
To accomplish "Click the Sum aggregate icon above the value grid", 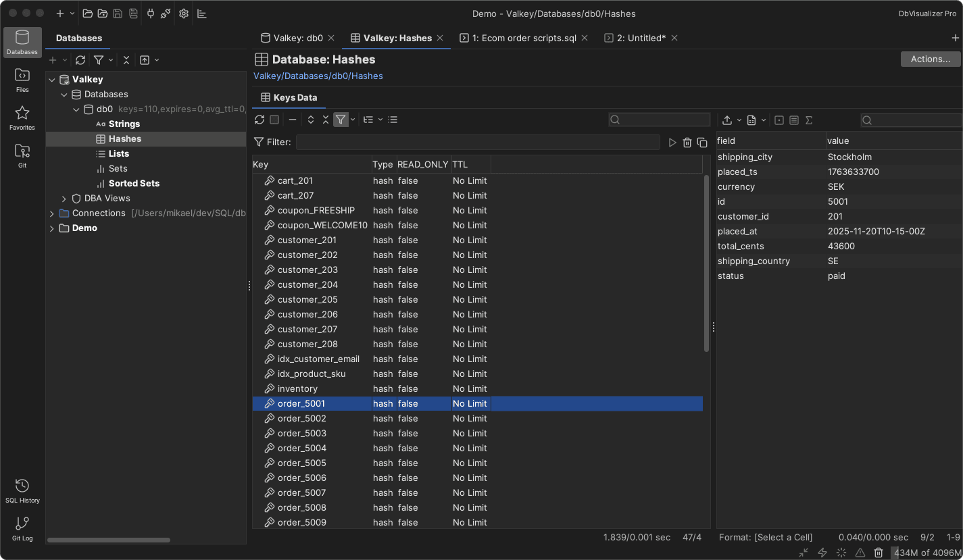I will tap(809, 120).
